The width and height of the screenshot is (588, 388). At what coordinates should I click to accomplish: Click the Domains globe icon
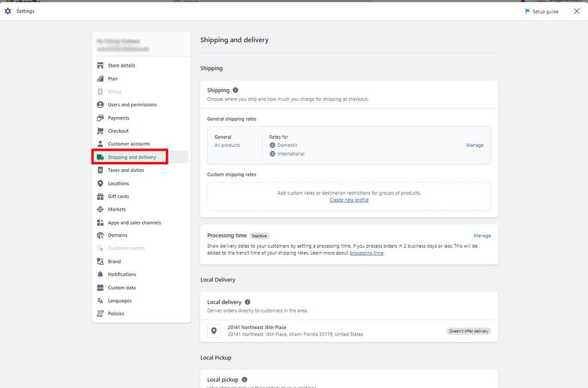point(100,235)
